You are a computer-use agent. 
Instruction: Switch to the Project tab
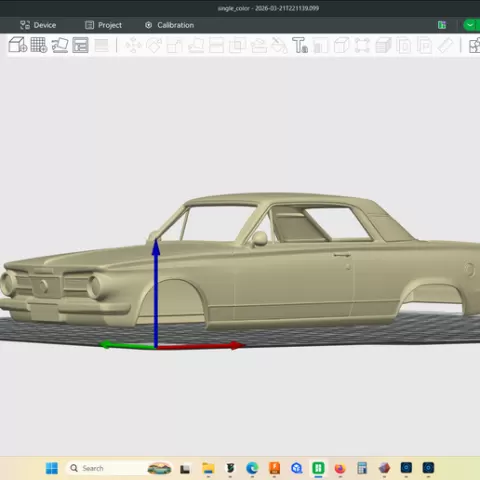[103, 25]
